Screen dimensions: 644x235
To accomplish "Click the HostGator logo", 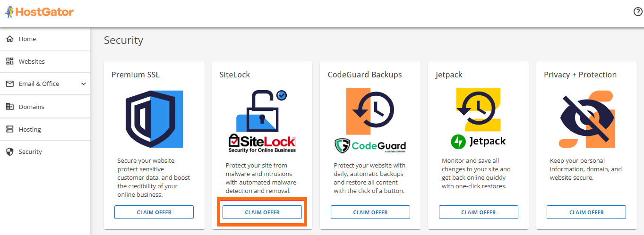I will click(x=39, y=12).
